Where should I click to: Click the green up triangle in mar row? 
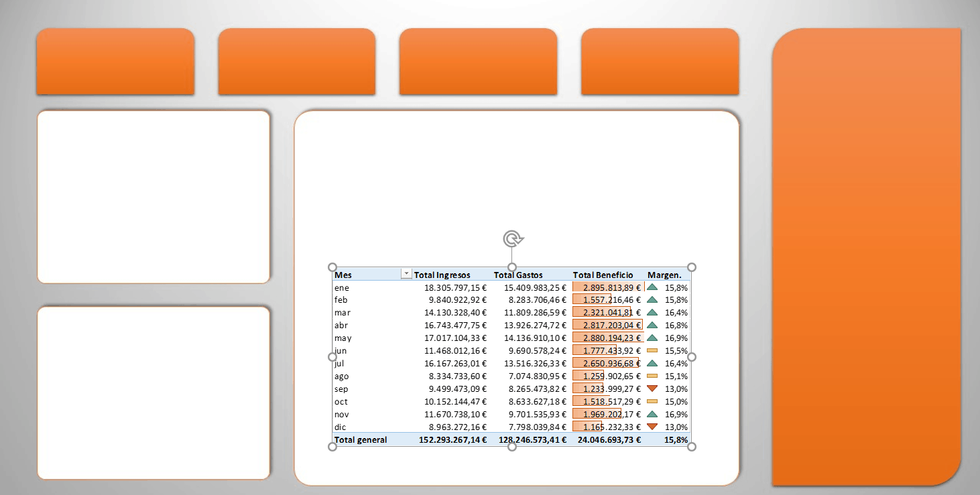click(652, 312)
